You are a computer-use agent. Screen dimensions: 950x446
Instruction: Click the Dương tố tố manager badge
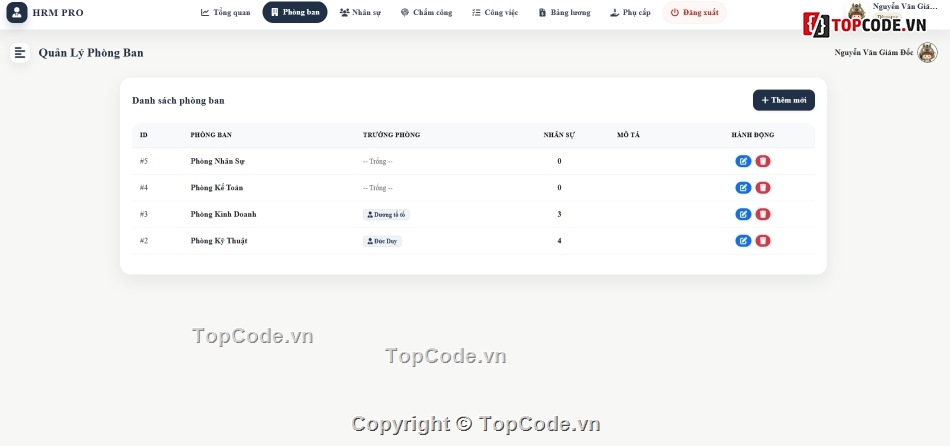(x=387, y=215)
